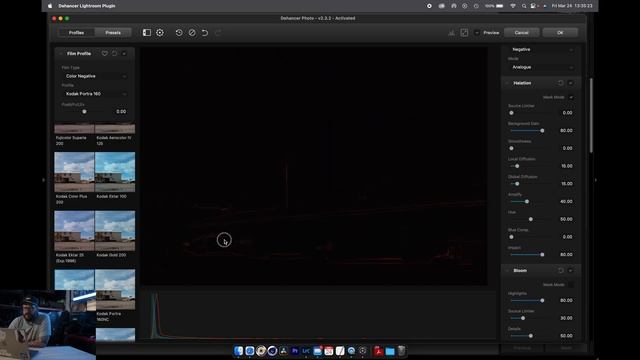640x360 pixels.
Task: Toggle the Halation section enable switch
Action: [571, 83]
